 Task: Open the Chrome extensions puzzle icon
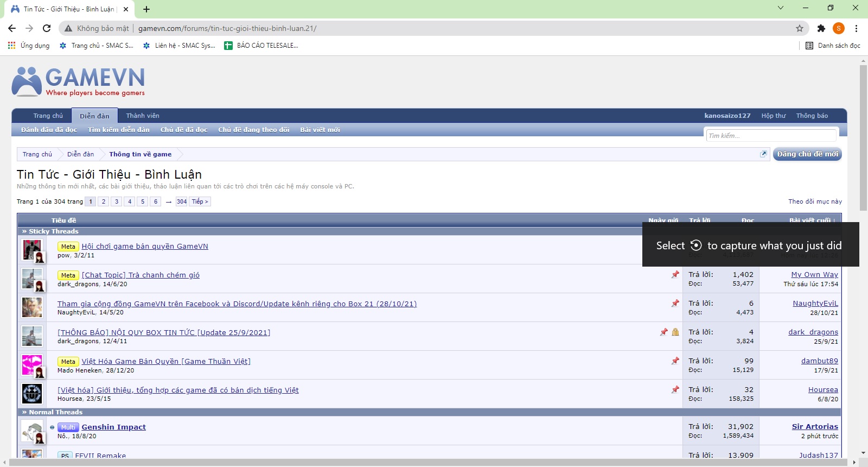821,28
